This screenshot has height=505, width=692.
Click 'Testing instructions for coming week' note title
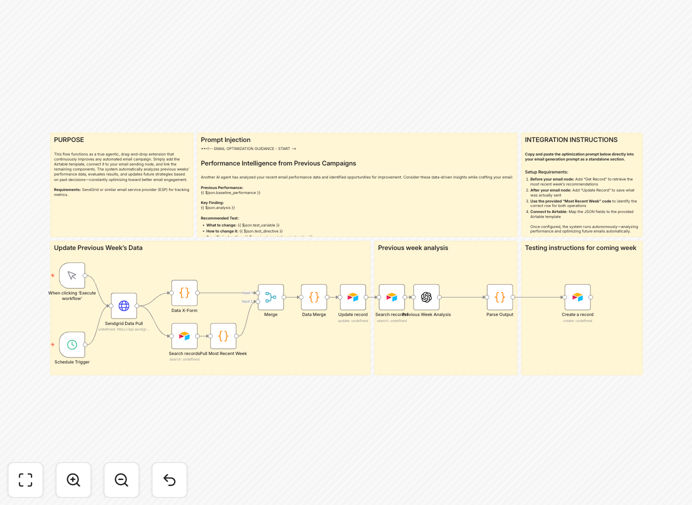tap(580, 248)
